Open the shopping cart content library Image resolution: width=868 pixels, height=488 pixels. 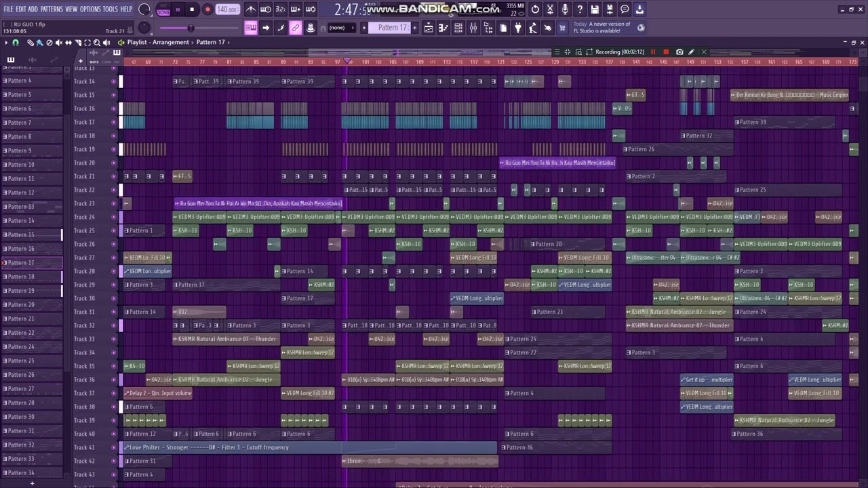tap(561, 28)
